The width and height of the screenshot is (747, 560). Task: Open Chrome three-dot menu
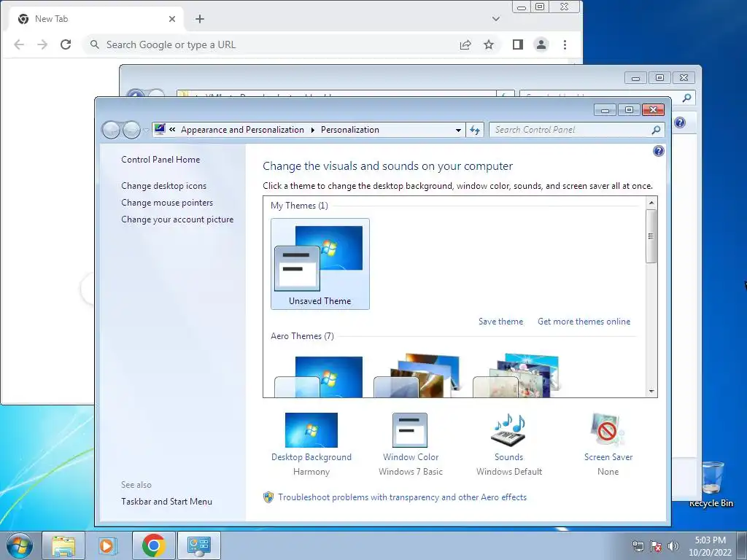pyautogui.click(x=565, y=44)
